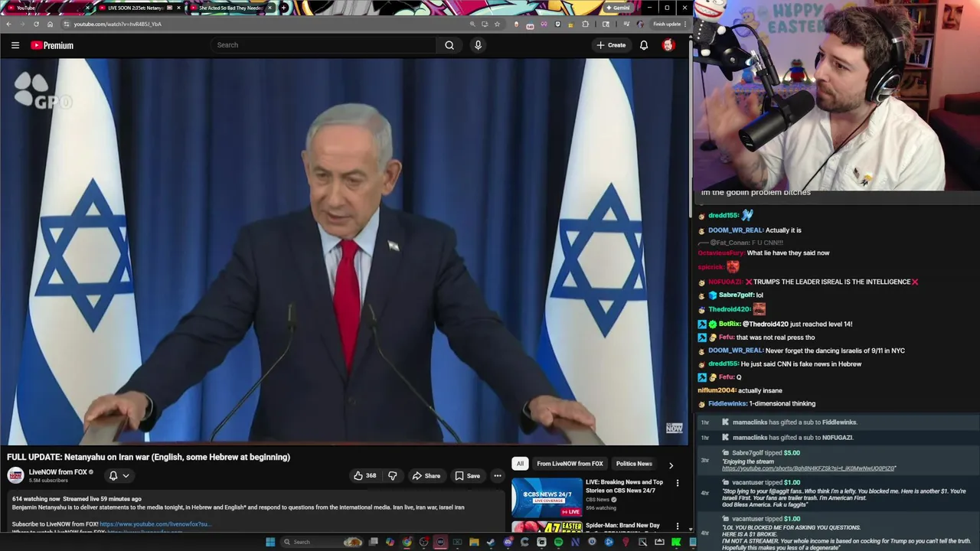Open CBS News 24/7 live thumbnail
Image resolution: width=980 pixels, height=551 pixels.
[x=547, y=497]
